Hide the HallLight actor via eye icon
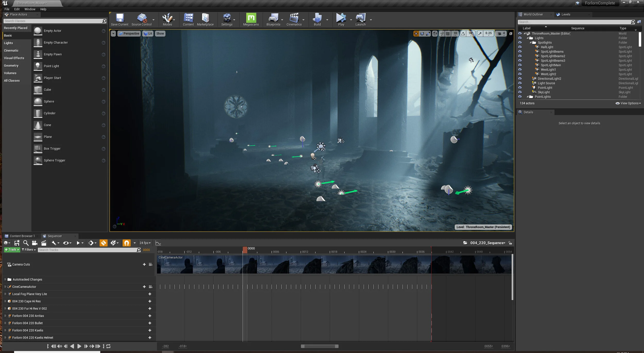Viewport: 644px width, 353px height. (520, 47)
